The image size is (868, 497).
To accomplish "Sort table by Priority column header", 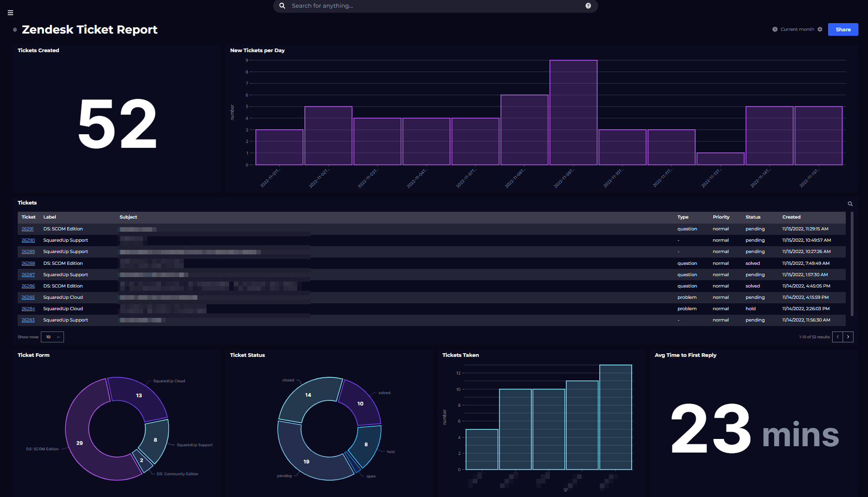I will (x=721, y=217).
